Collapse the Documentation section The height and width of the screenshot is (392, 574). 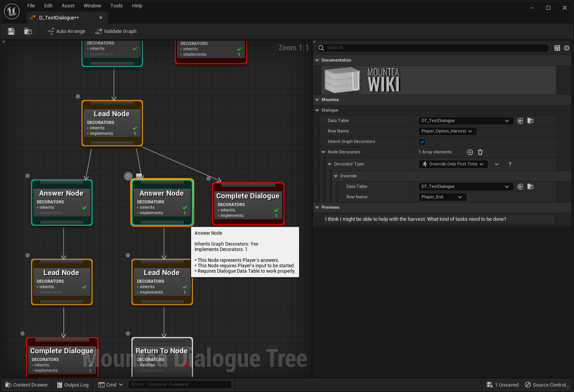[317, 60]
